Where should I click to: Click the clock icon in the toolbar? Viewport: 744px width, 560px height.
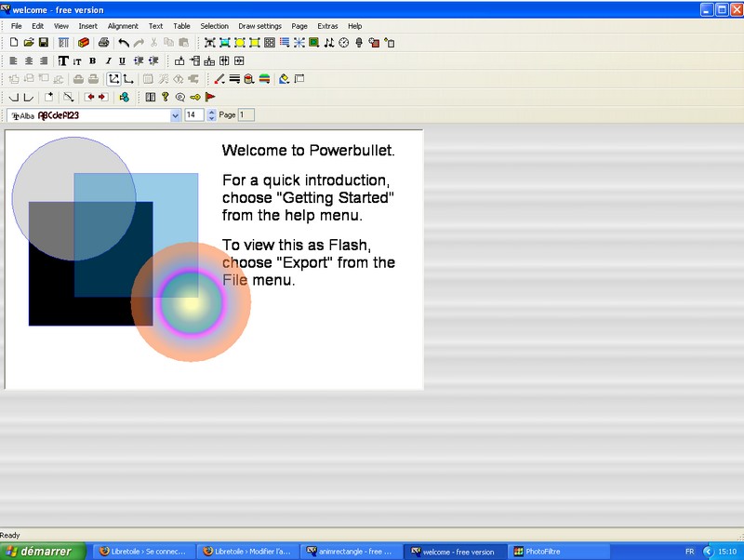(x=344, y=43)
